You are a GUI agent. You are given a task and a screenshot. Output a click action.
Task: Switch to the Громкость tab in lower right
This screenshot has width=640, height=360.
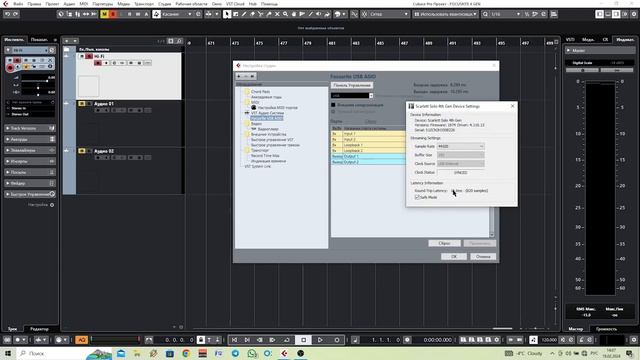point(607,329)
